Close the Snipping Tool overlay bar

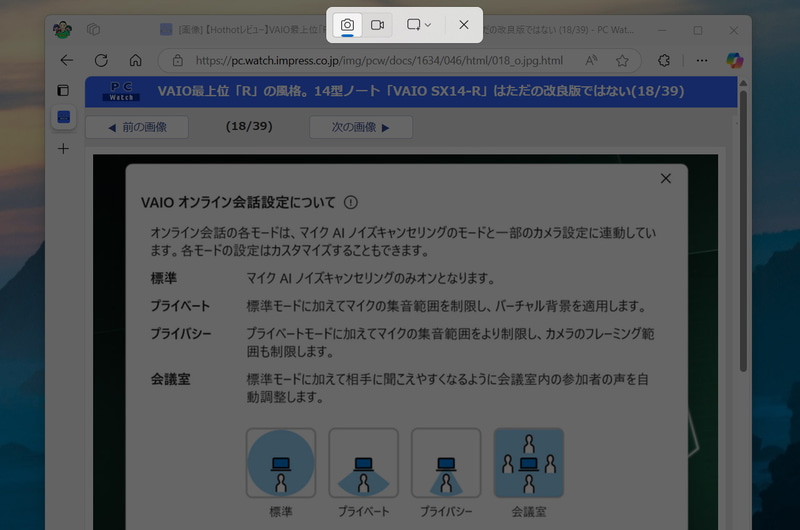463,25
